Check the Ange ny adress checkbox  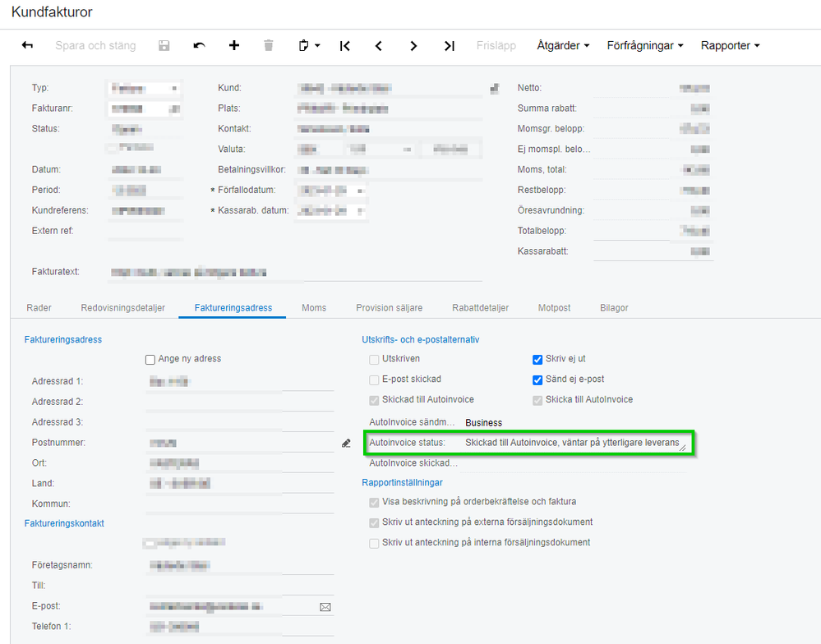150,360
